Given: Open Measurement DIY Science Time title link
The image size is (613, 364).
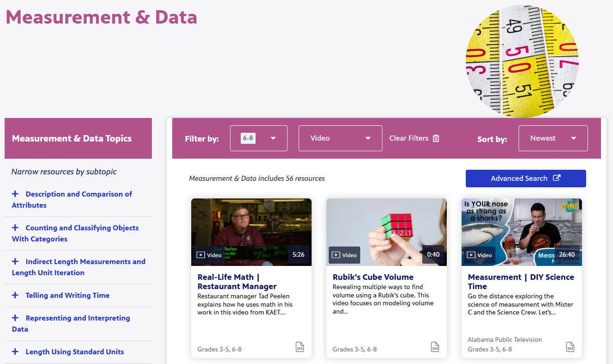Looking at the screenshot, I should [x=521, y=282].
